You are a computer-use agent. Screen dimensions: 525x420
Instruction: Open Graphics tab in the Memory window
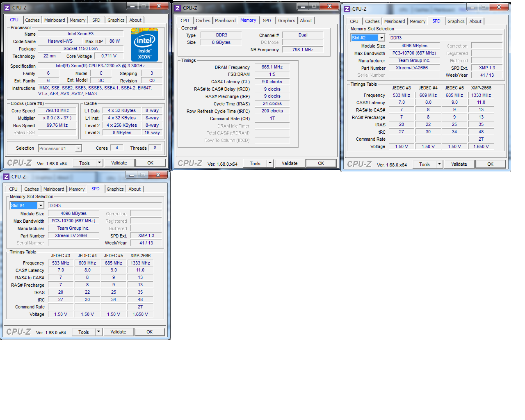[x=287, y=21]
